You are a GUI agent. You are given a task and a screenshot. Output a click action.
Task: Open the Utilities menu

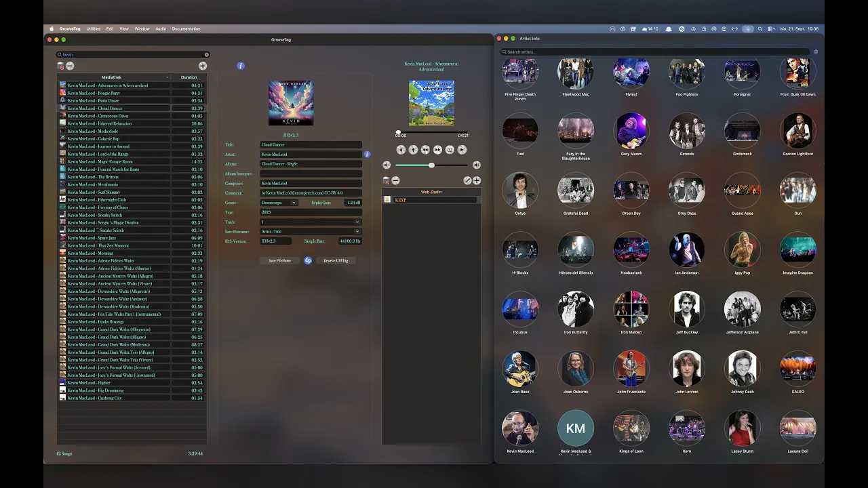(x=94, y=29)
